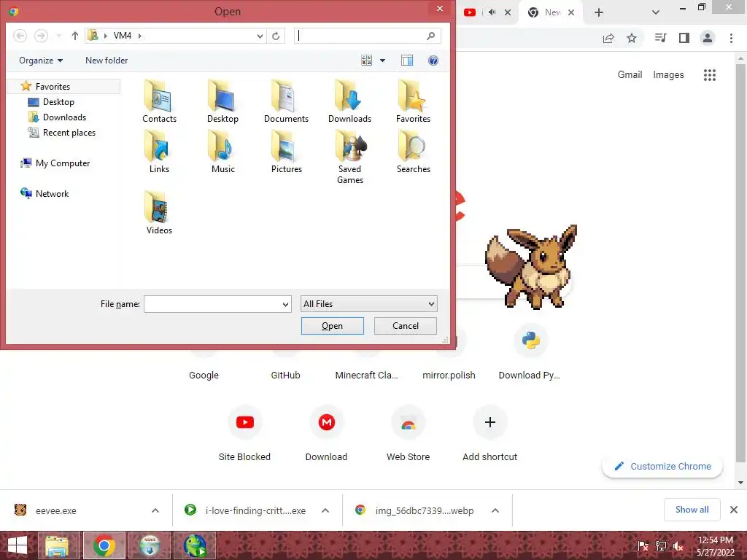Click the New folder button
Viewport: 747px width, 560px height.
(107, 61)
